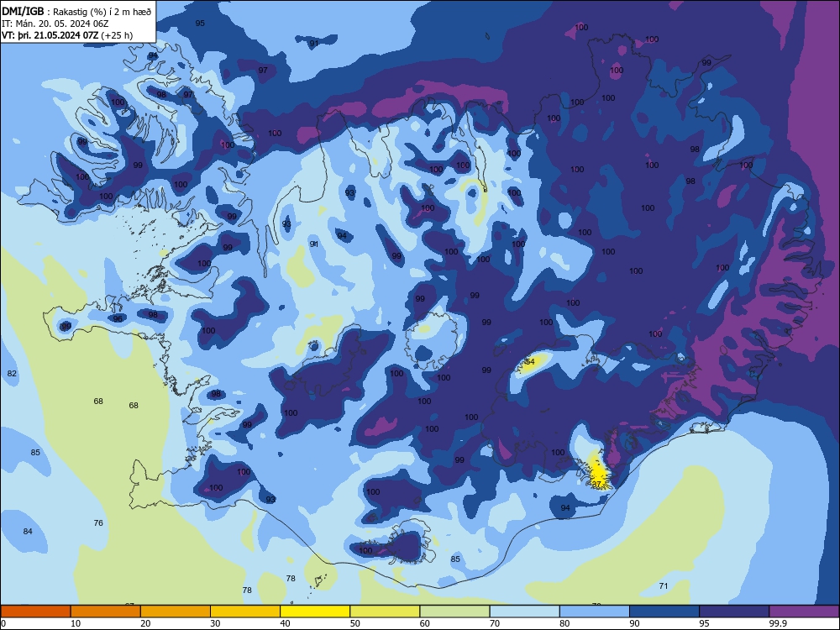Select the golden 30–40 legend swatch

point(245,612)
